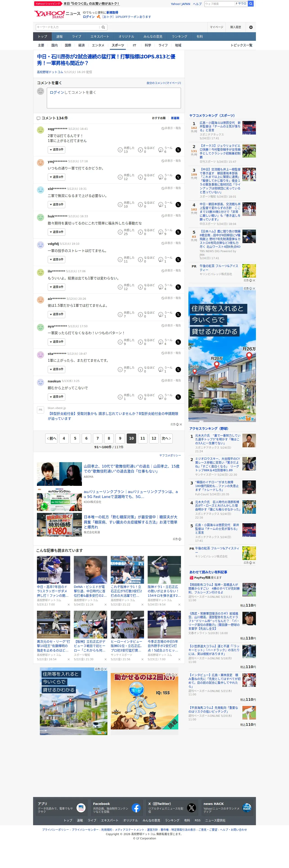Share ymj's comment on X
Viewport: 289px width, 868px height.
(178, 177)
